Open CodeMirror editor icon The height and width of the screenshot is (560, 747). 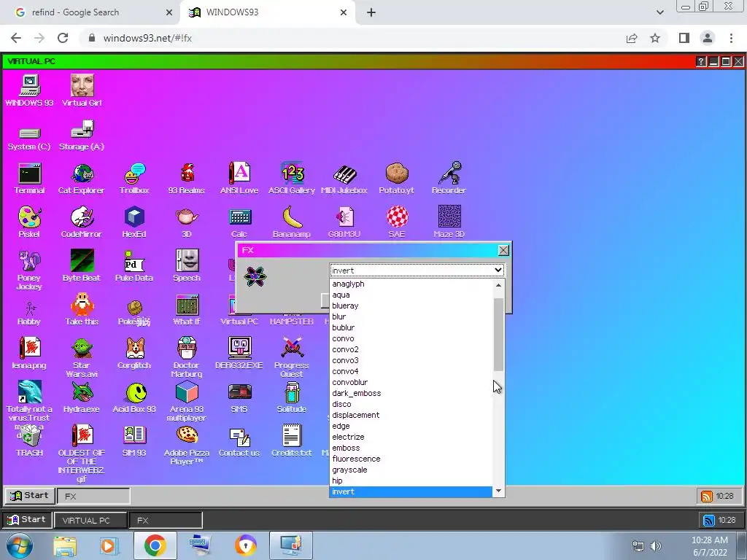82,222
